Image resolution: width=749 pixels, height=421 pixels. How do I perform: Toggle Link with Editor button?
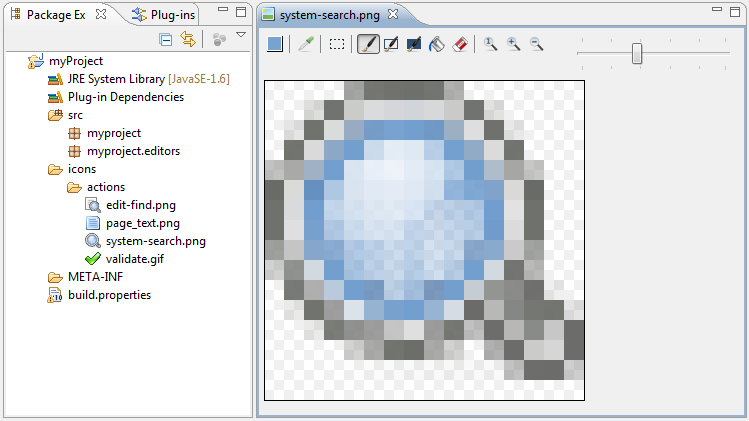(187, 40)
